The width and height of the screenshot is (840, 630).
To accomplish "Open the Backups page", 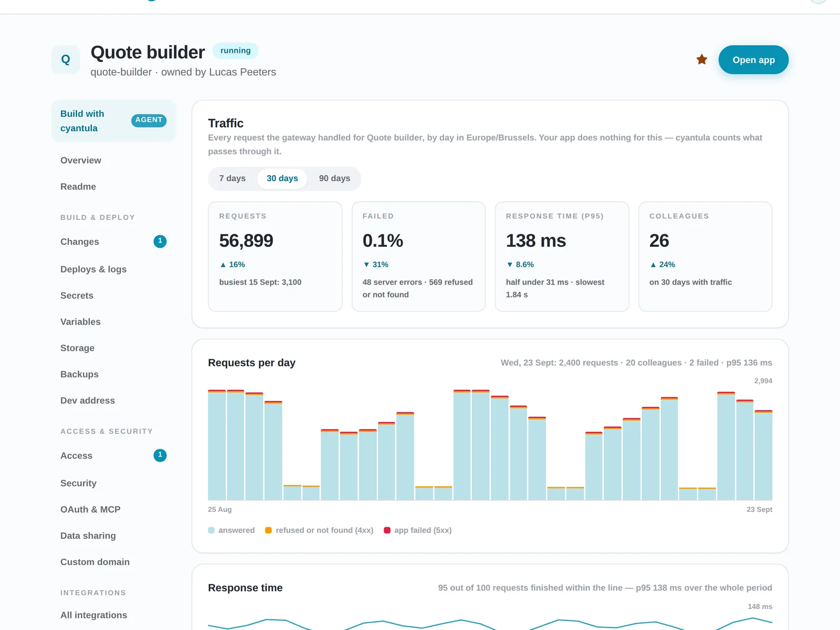I will tap(113, 374).
